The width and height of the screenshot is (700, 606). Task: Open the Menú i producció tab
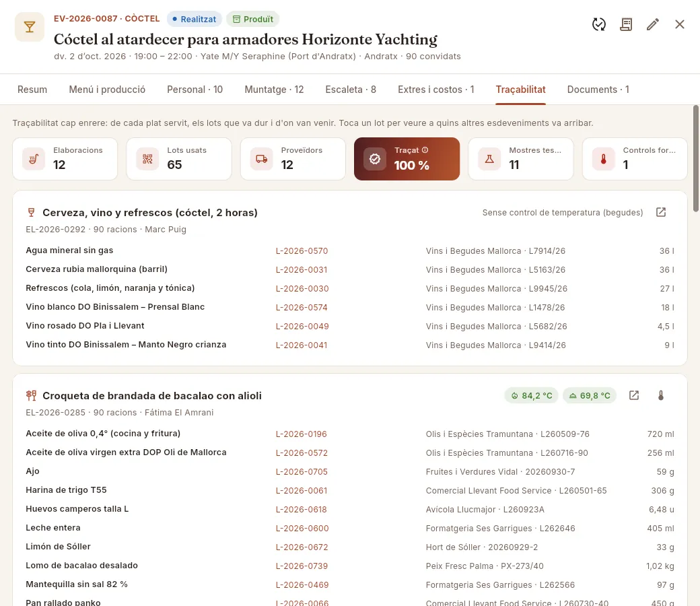107,90
